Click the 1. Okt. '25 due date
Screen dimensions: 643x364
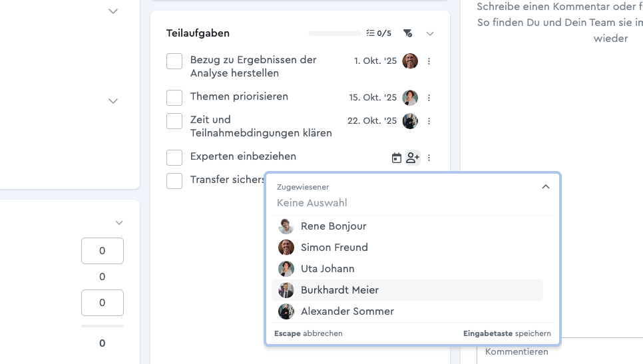[375, 61]
